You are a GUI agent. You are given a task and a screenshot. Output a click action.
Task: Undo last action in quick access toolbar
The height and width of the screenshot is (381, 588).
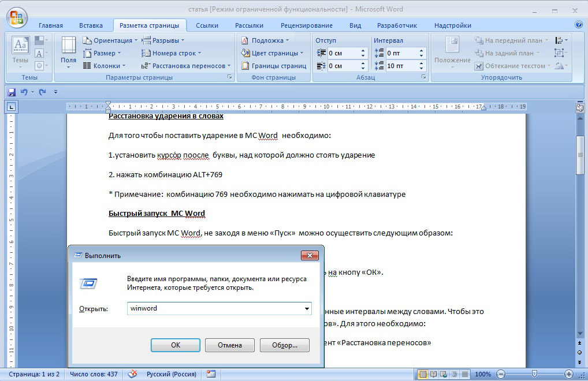(24, 92)
